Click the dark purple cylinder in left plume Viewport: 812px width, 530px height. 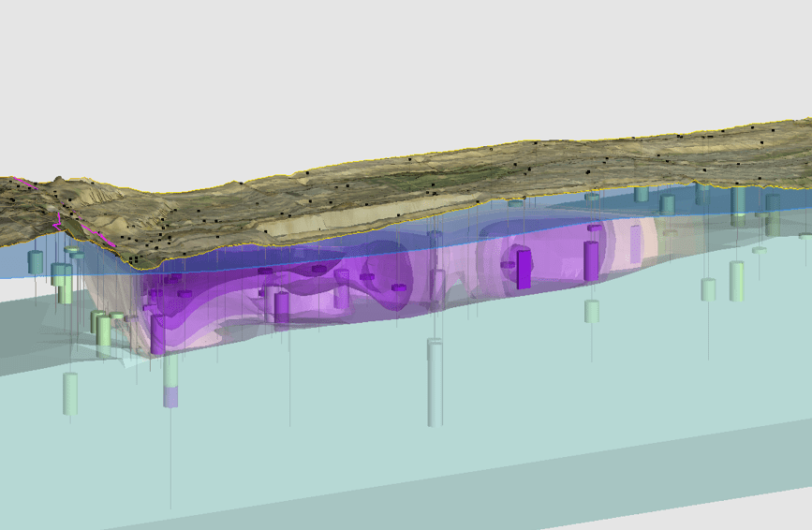tap(157, 332)
